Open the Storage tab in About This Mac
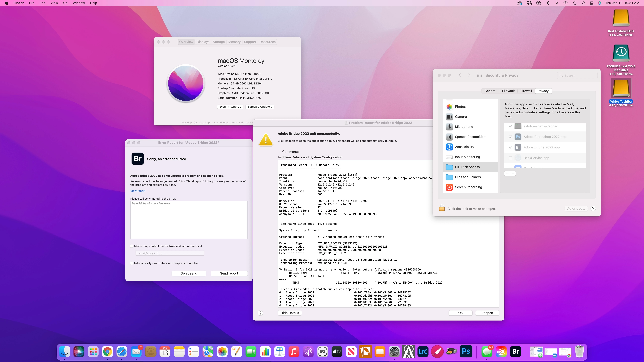 218,42
